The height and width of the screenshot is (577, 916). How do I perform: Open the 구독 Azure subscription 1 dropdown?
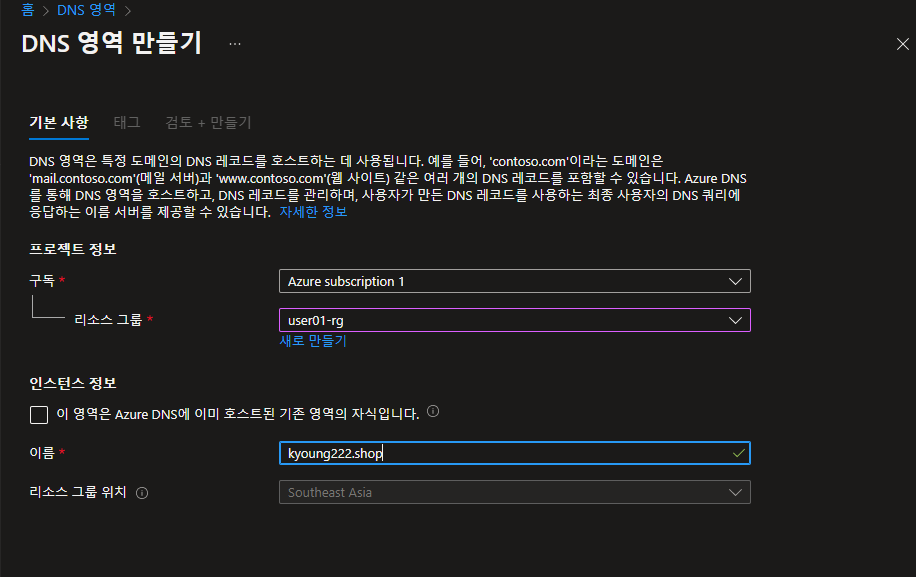click(x=515, y=281)
